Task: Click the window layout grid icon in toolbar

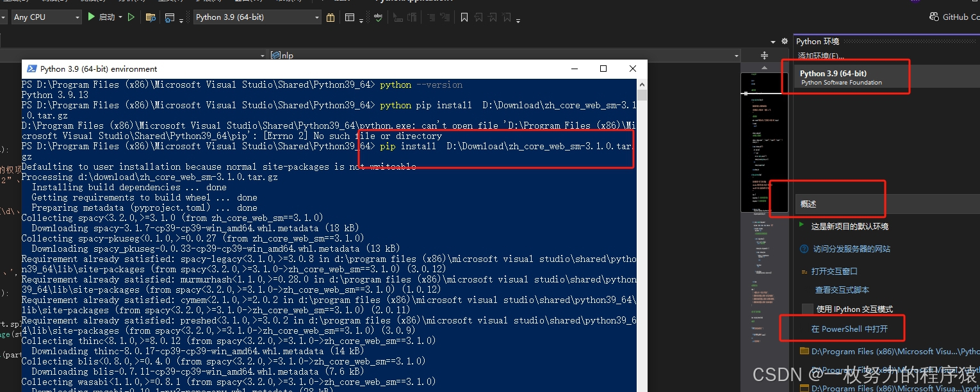Action: 350,17
